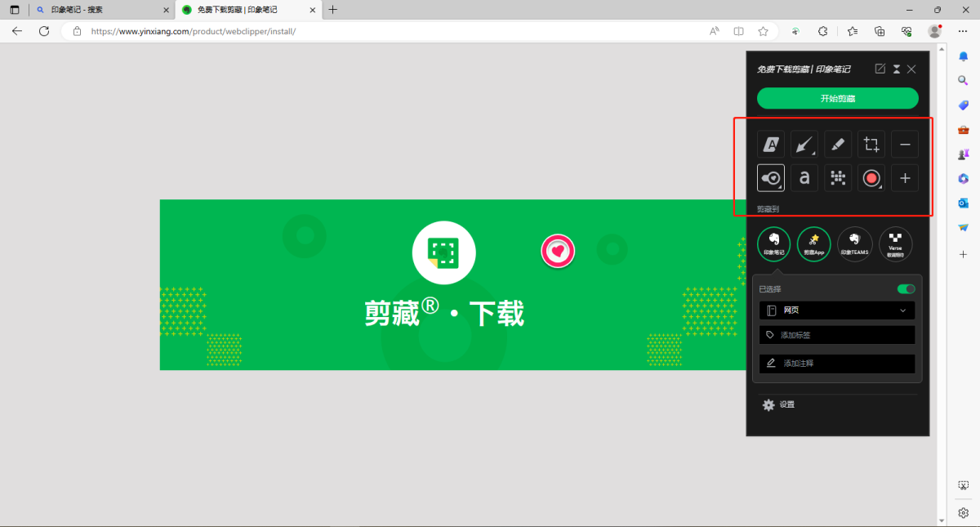Select the arrow drawing tool
Image resolution: width=980 pixels, height=527 pixels.
coord(804,145)
